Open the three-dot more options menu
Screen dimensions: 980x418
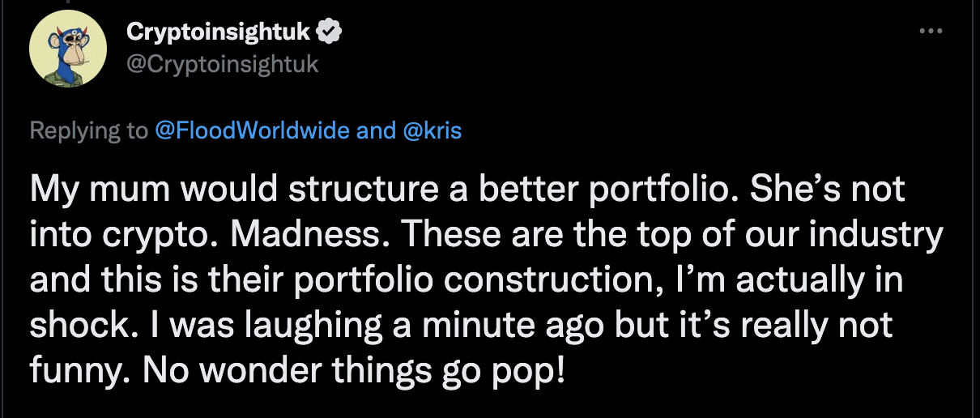931,32
